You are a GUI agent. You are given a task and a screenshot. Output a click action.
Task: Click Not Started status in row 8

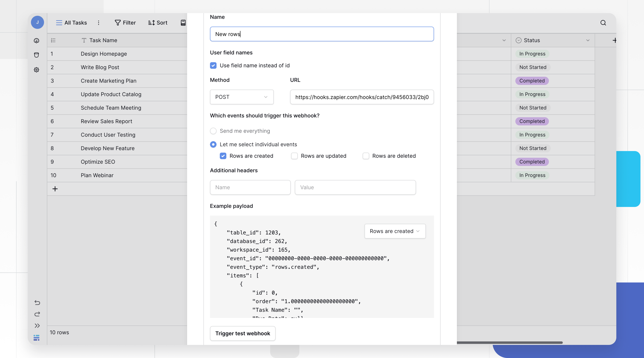(x=533, y=148)
